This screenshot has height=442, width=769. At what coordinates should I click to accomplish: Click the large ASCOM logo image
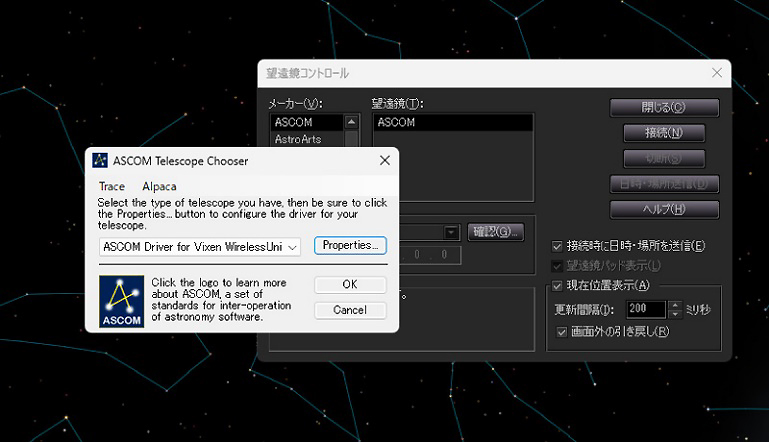pyautogui.click(x=121, y=301)
